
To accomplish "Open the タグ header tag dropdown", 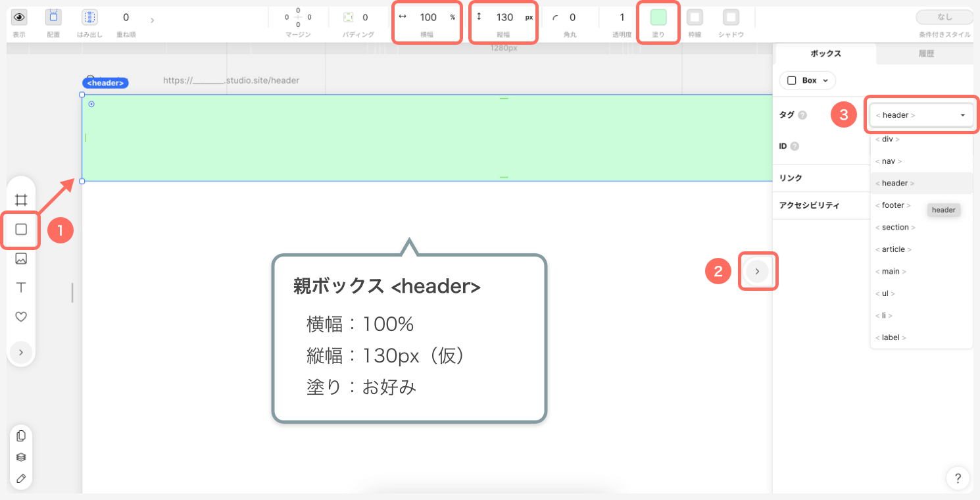I will pos(921,115).
